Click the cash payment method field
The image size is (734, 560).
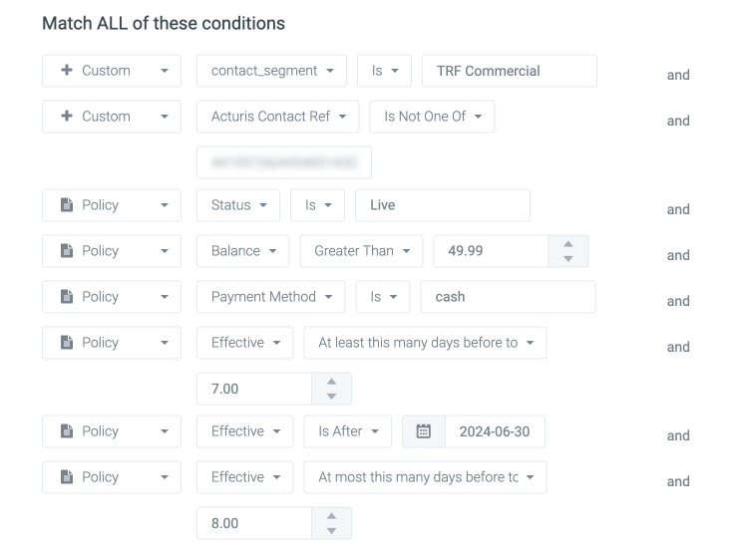508,297
